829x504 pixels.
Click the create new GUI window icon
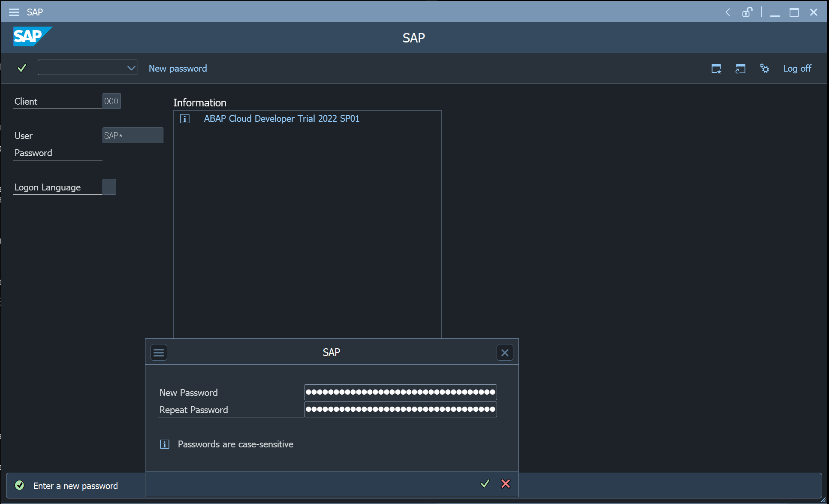coord(716,69)
